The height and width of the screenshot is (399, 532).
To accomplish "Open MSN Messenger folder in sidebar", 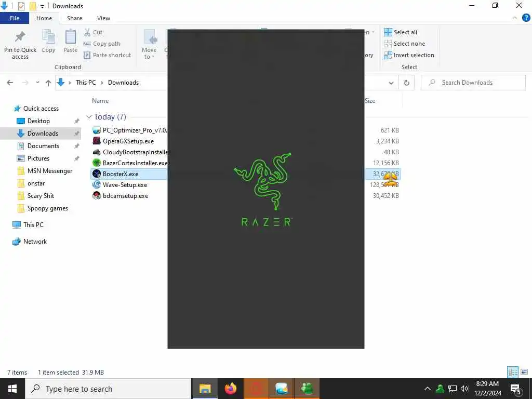I will click(50, 171).
